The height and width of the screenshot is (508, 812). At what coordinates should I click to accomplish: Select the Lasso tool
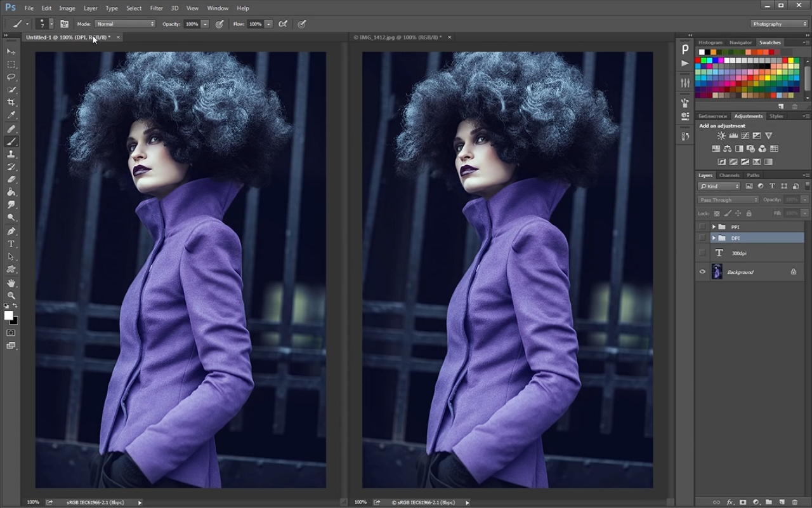pos(11,77)
